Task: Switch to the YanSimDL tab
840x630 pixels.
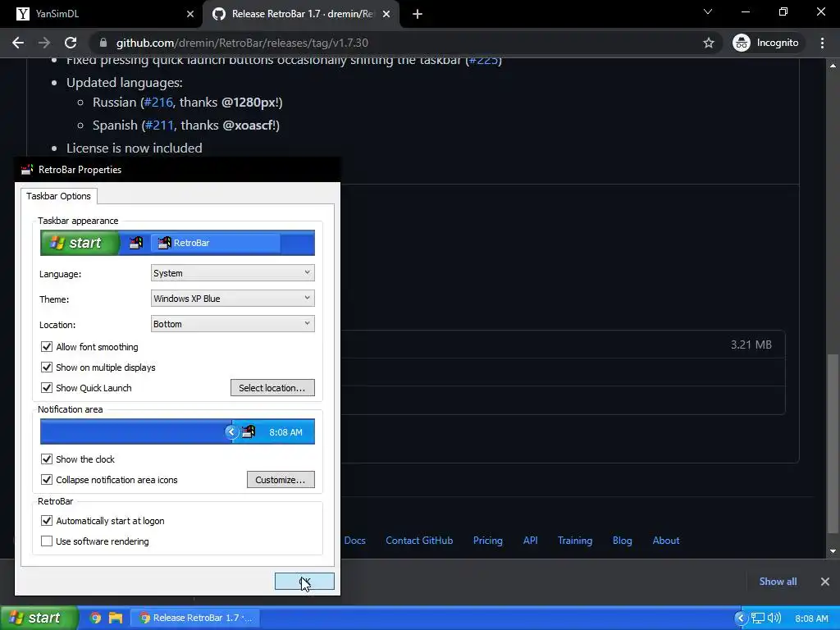Action: tap(102, 14)
